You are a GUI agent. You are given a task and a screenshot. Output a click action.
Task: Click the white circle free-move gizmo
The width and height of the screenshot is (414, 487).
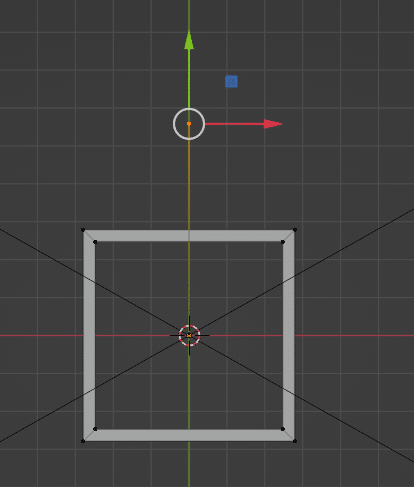[189, 124]
